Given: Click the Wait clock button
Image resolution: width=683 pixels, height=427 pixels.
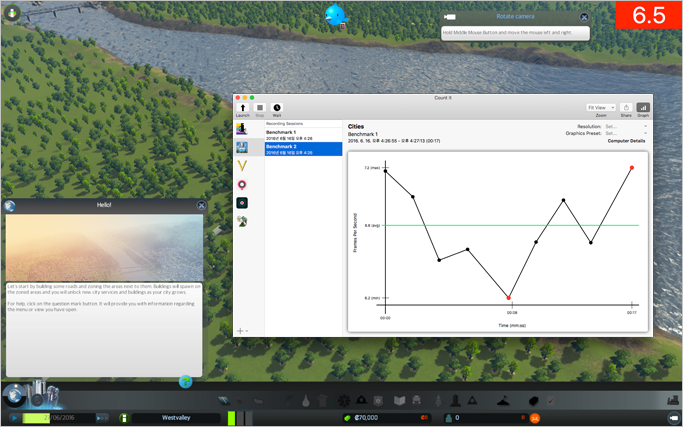Looking at the screenshot, I should pos(277,108).
